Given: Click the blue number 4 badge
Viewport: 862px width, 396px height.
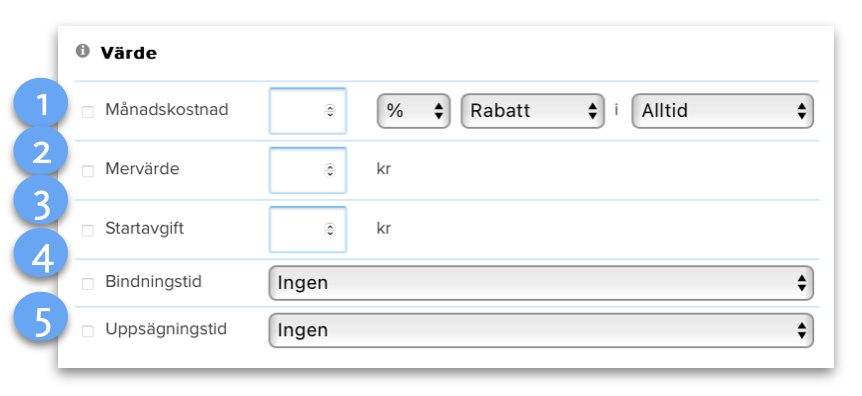Looking at the screenshot, I should coord(41,257).
